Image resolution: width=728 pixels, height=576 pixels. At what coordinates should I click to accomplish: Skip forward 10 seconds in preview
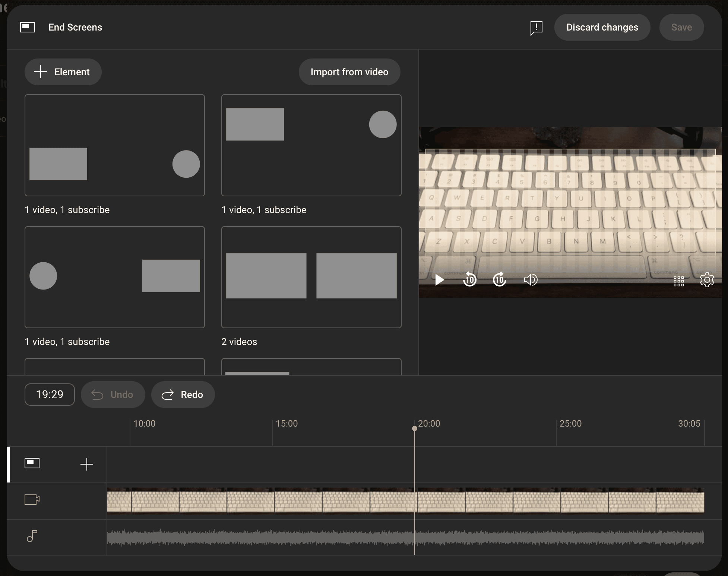499,279
